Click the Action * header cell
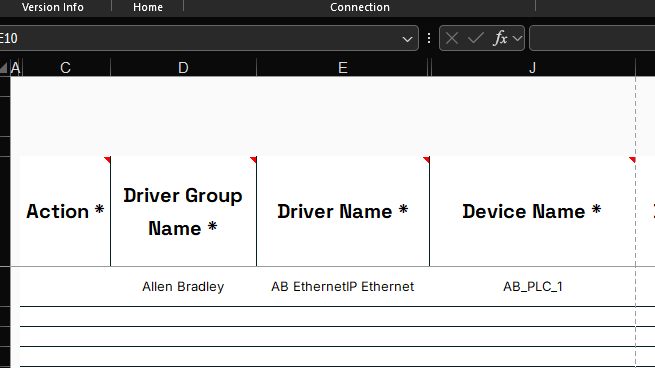Image resolution: width=655 pixels, height=368 pixels. (x=65, y=211)
